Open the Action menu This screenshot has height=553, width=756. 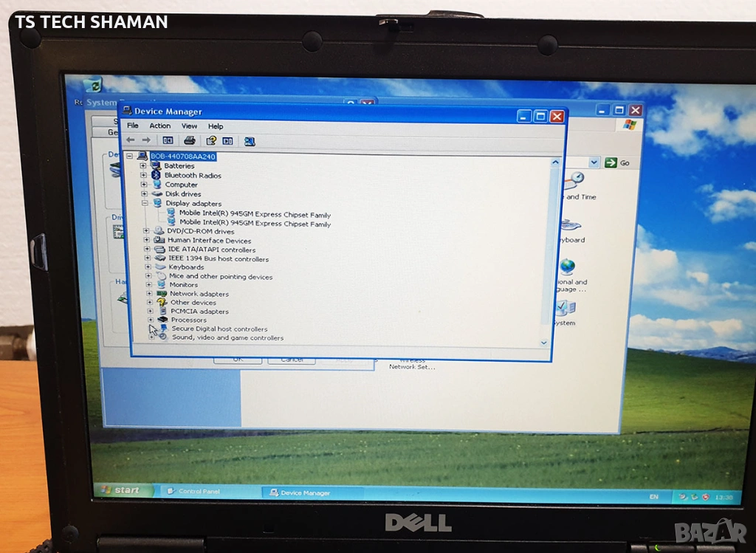coord(160,126)
